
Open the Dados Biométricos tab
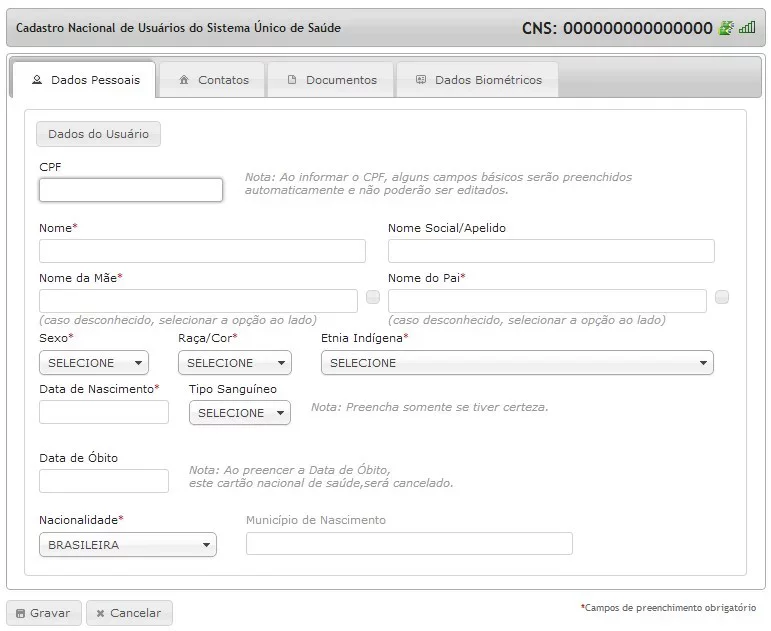coord(477,80)
